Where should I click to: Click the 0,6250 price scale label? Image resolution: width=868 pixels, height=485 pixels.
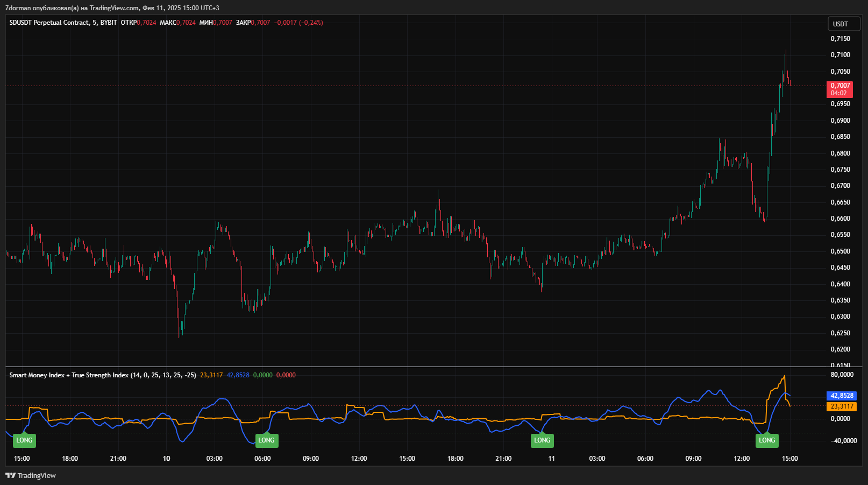click(841, 333)
